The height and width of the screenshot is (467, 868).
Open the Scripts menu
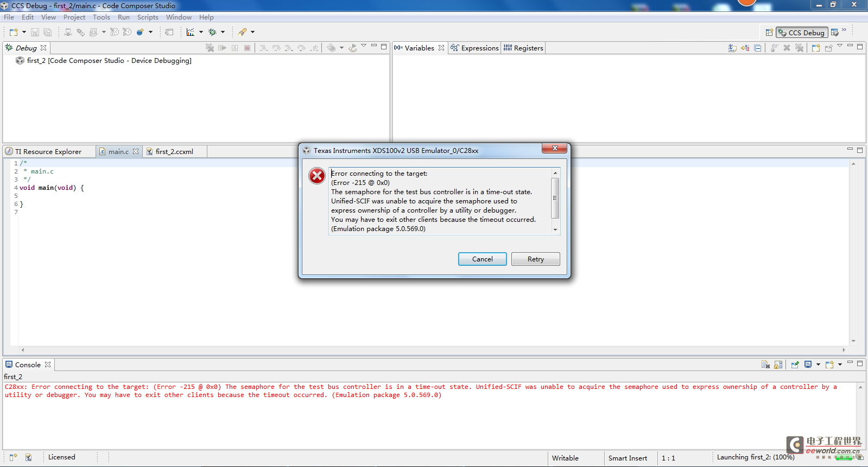148,17
